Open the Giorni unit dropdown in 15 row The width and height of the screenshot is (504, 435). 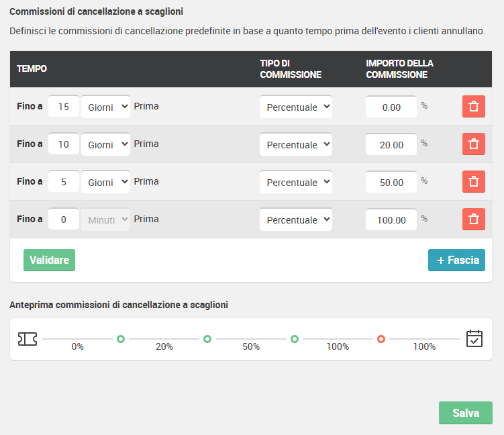106,107
